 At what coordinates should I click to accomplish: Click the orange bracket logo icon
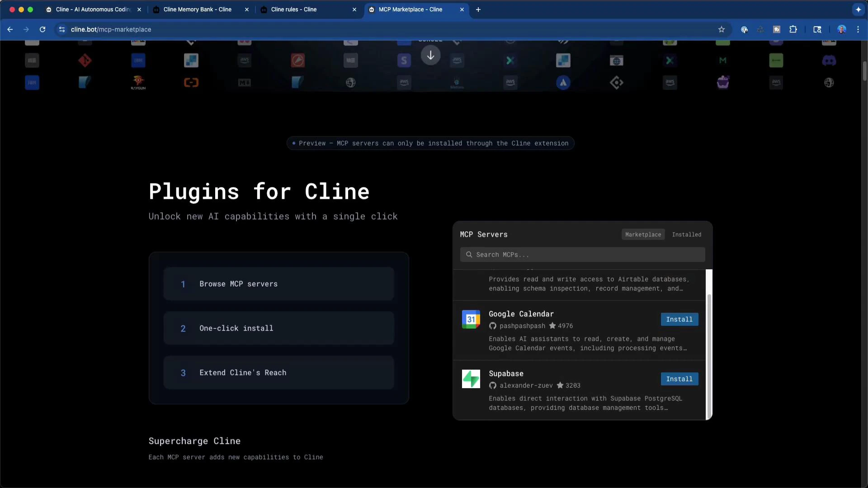pyautogui.click(x=191, y=82)
